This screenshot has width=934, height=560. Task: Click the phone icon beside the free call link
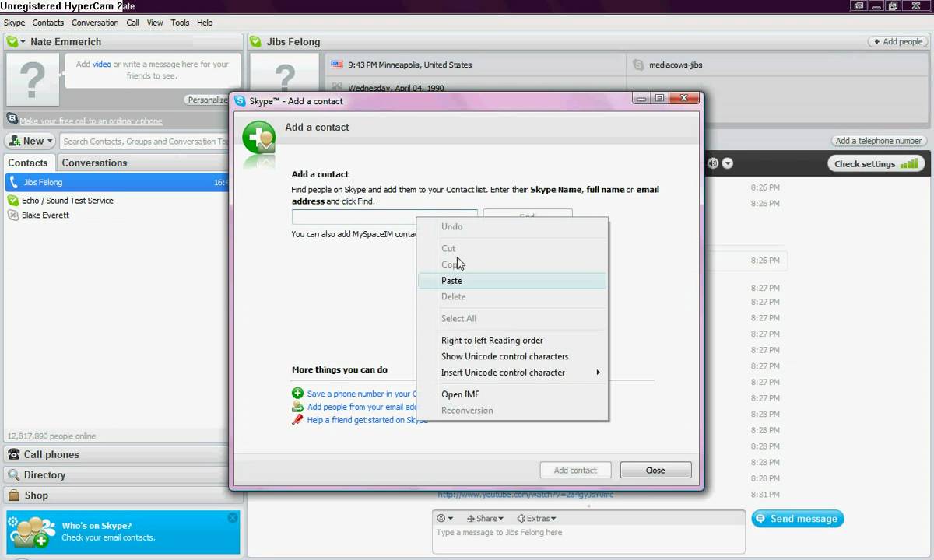click(x=12, y=120)
